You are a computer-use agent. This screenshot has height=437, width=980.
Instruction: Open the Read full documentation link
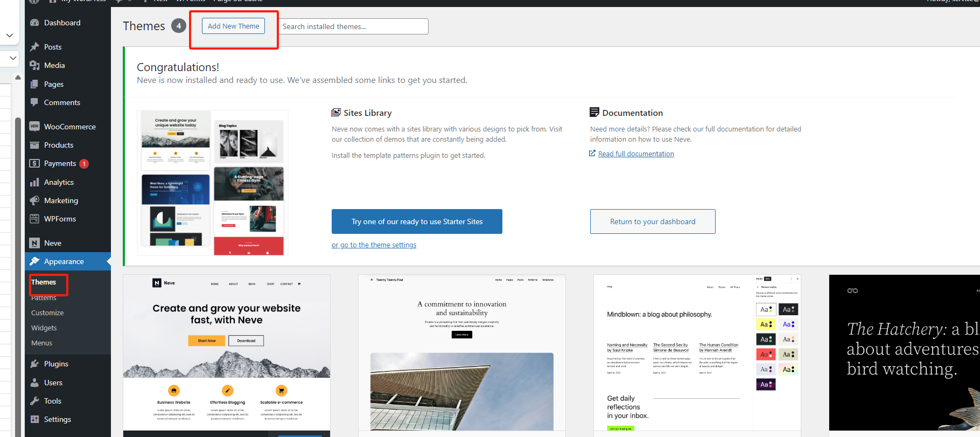point(636,154)
